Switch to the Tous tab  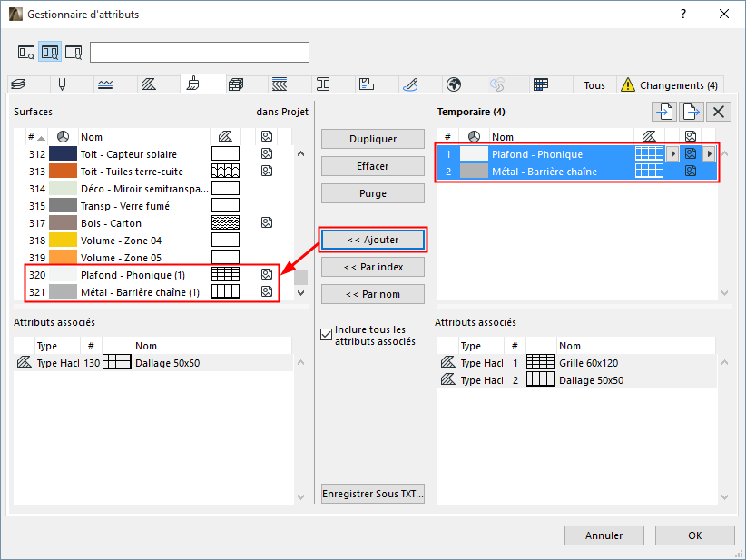point(594,85)
